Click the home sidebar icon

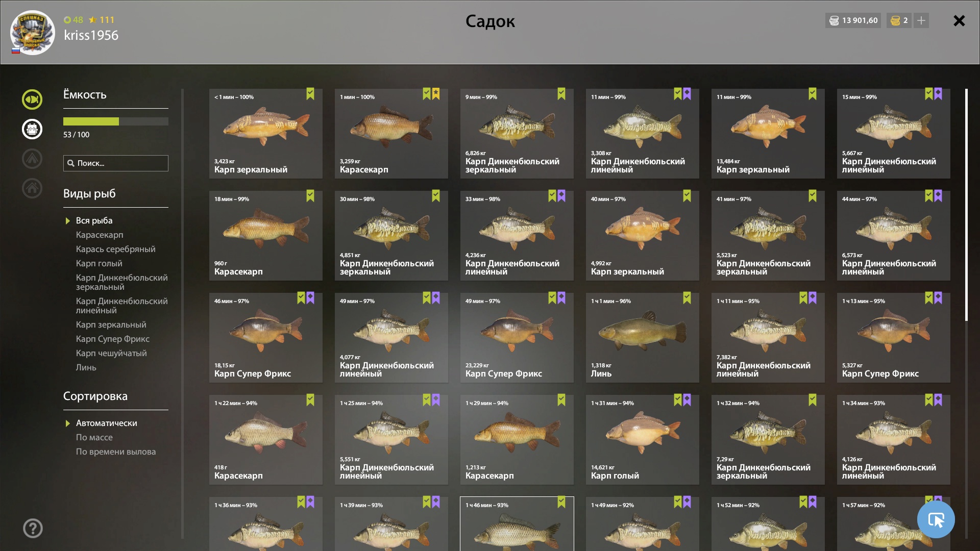point(32,188)
